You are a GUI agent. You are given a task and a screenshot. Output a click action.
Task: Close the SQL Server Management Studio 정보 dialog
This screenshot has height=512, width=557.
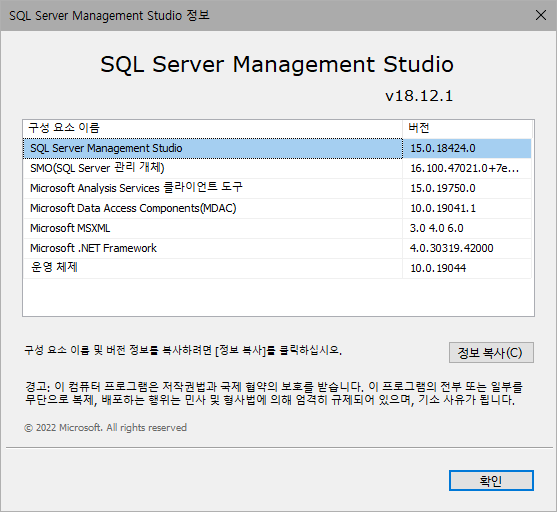(541, 15)
